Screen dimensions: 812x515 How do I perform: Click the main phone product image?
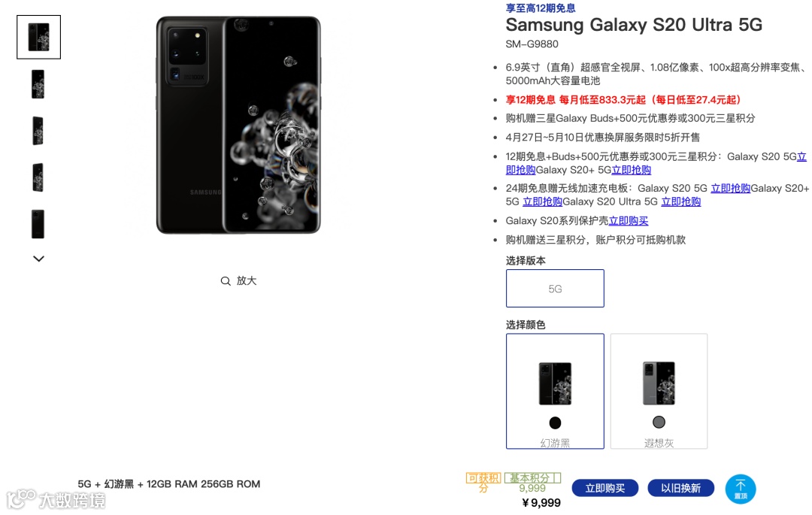coord(239,125)
